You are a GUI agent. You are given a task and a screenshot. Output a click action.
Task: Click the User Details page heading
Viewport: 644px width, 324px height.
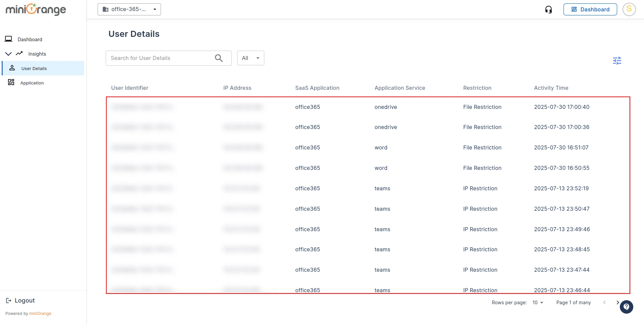click(x=134, y=34)
